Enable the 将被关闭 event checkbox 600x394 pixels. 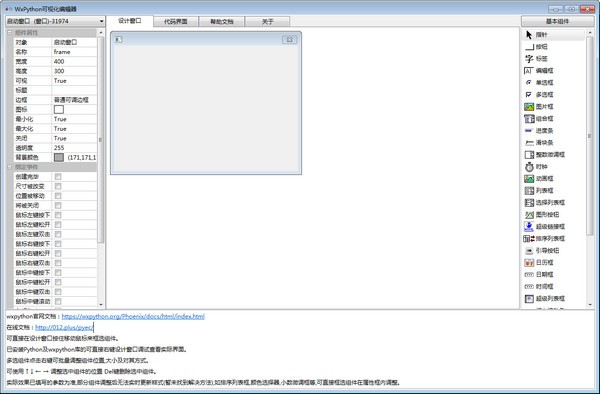click(x=58, y=205)
